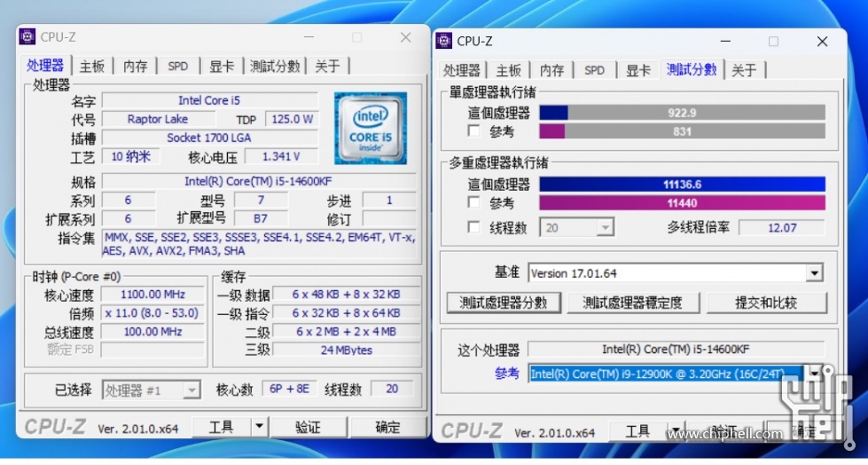Click 二级 cache value 6 x 2 MB + 2 x 4 MB
Screen dimensions: 868x465
346,332
